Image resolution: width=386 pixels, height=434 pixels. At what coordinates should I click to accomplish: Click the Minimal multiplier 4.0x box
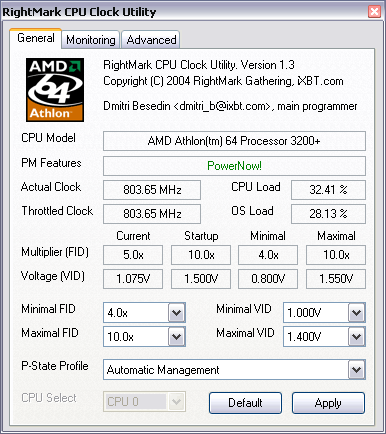[268, 255]
